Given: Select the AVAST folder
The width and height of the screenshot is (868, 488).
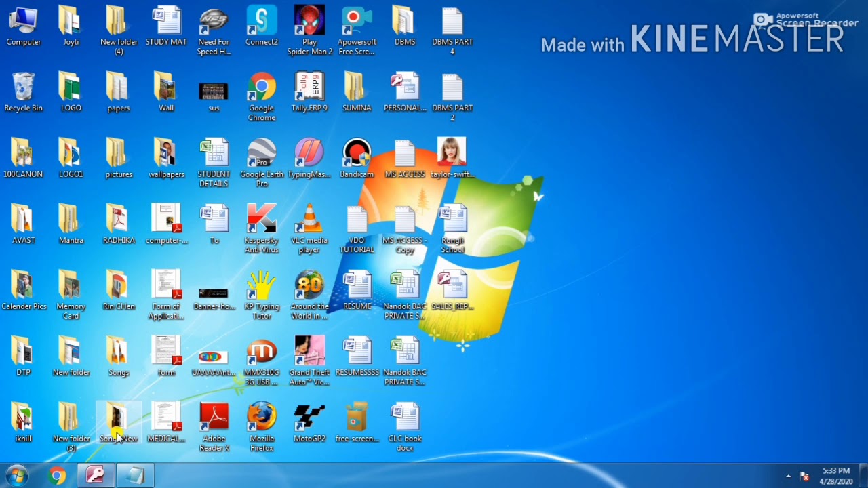Looking at the screenshot, I should (x=24, y=224).
